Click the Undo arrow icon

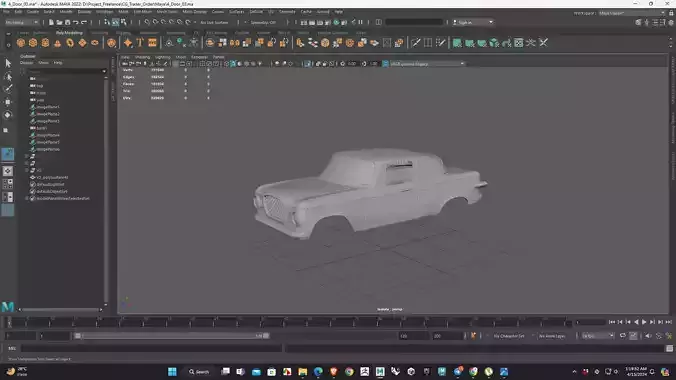(75, 22)
